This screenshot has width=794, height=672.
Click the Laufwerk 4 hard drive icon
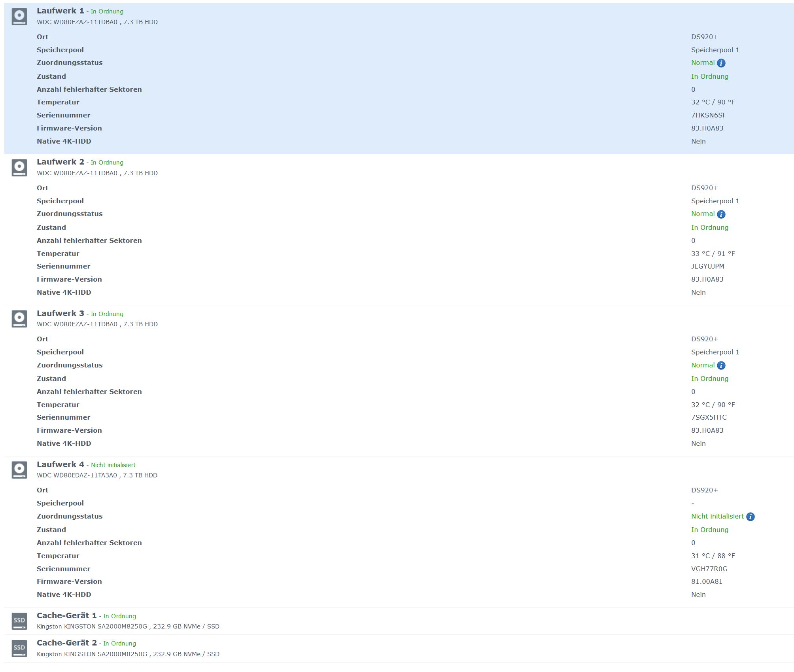click(19, 470)
